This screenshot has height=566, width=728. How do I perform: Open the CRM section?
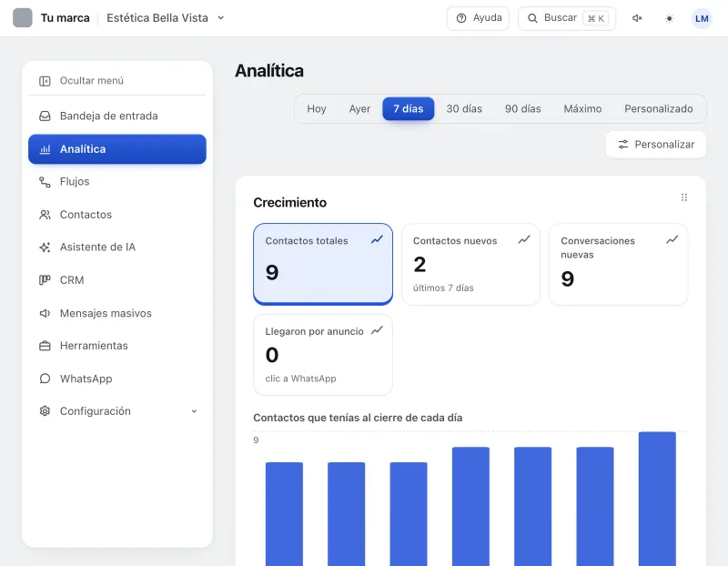[117, 280]
